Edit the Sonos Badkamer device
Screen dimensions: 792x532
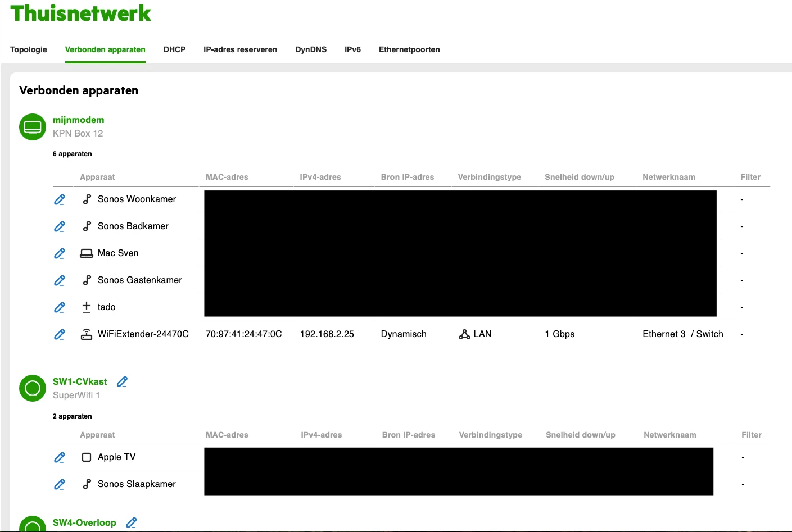(59, 226)
